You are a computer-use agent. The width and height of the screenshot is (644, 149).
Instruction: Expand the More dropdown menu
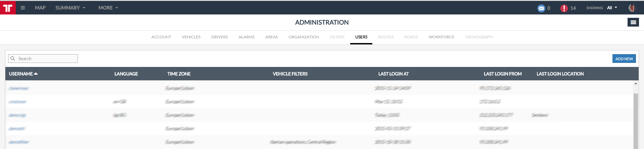108,8
